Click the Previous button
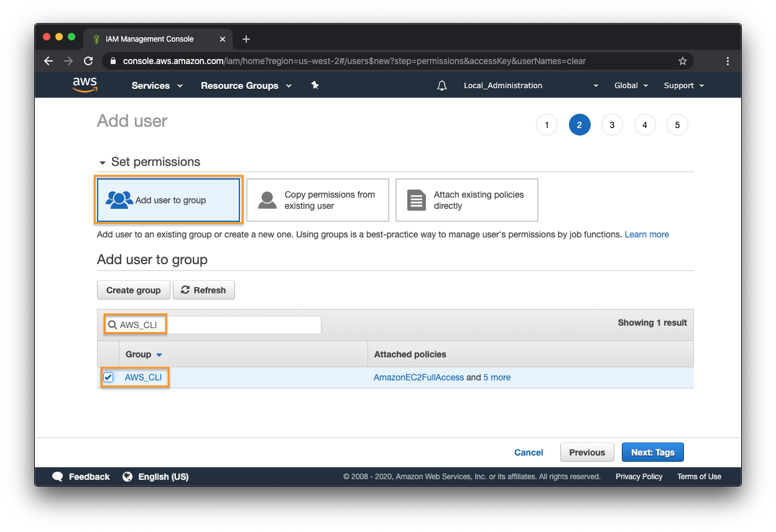 587,452
